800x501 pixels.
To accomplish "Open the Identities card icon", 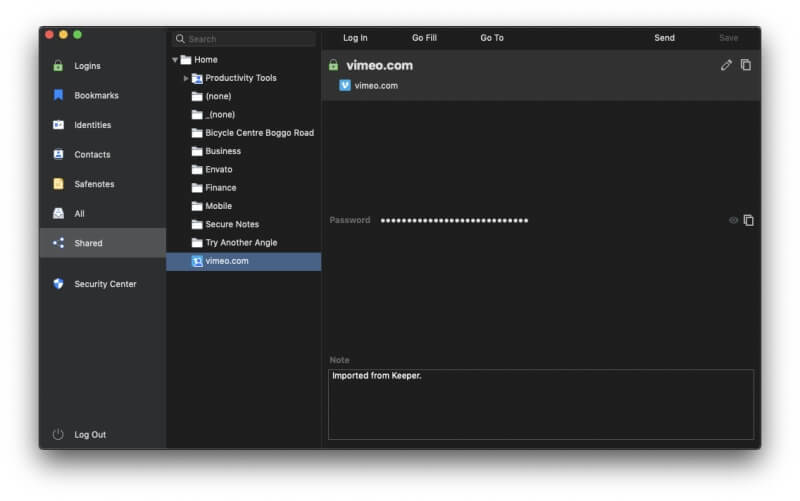I will [x=58, y=124].
